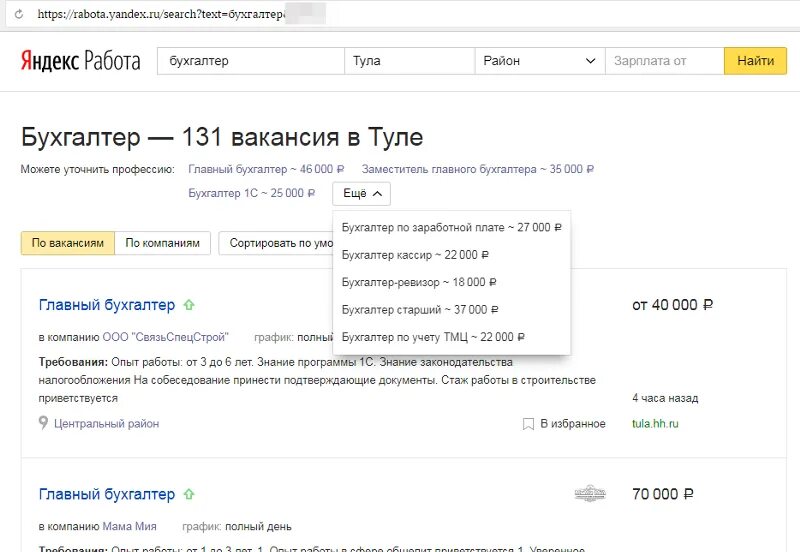Open Заместитель главного бухгалтера link
This screenshot has height=552, width=800.
pyautogui.click(x=478, y=169)
